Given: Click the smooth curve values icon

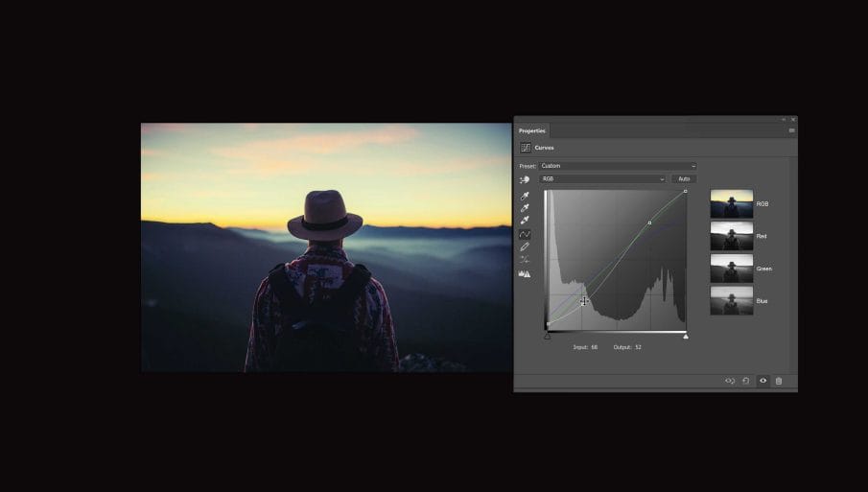Looking at the screenshot, I should [525, 260].
